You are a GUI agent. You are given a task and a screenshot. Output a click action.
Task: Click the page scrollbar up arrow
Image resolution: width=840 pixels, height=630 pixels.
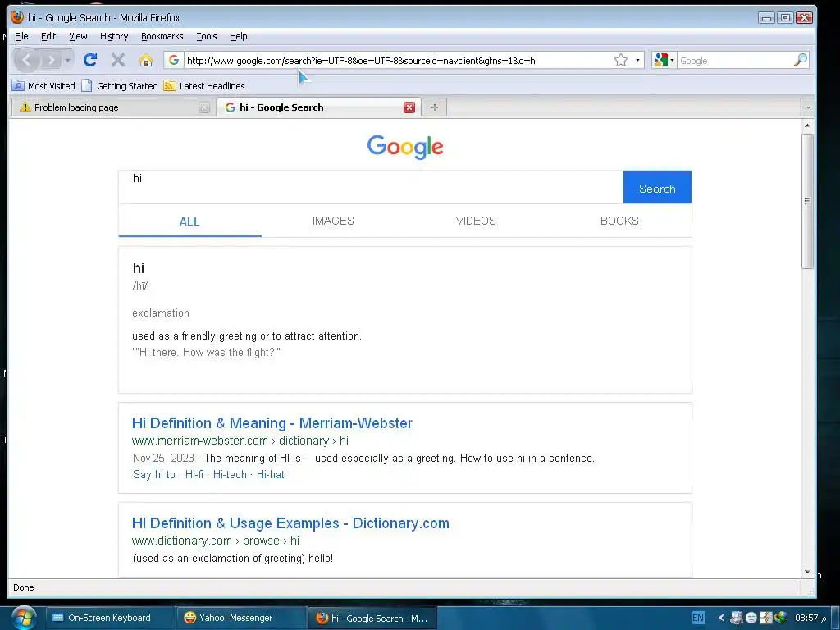807,126
